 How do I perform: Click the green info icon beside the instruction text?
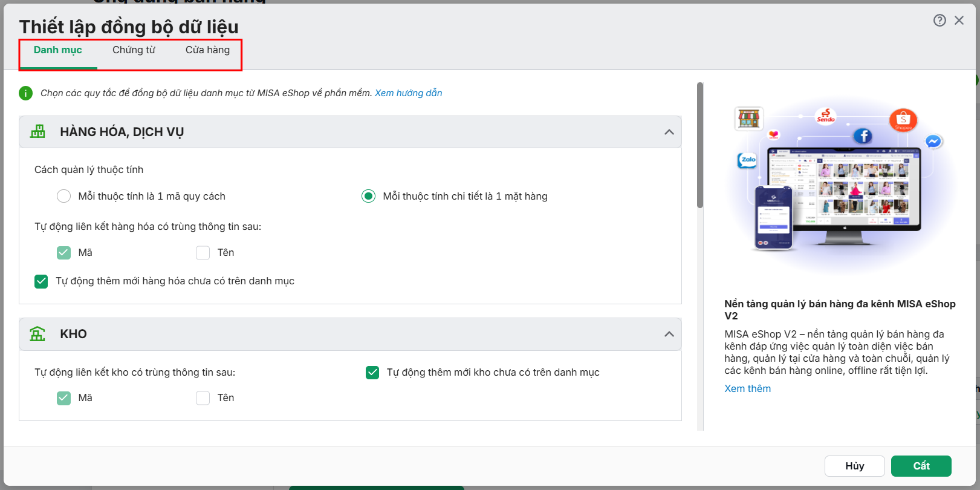click(x=26, y=93)
